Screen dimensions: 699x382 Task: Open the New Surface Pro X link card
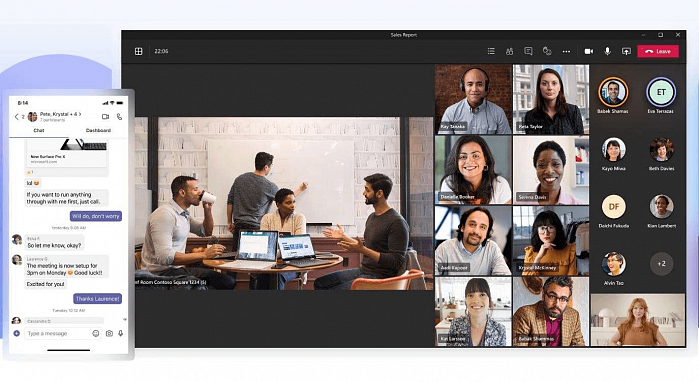[x=67, y=152]
